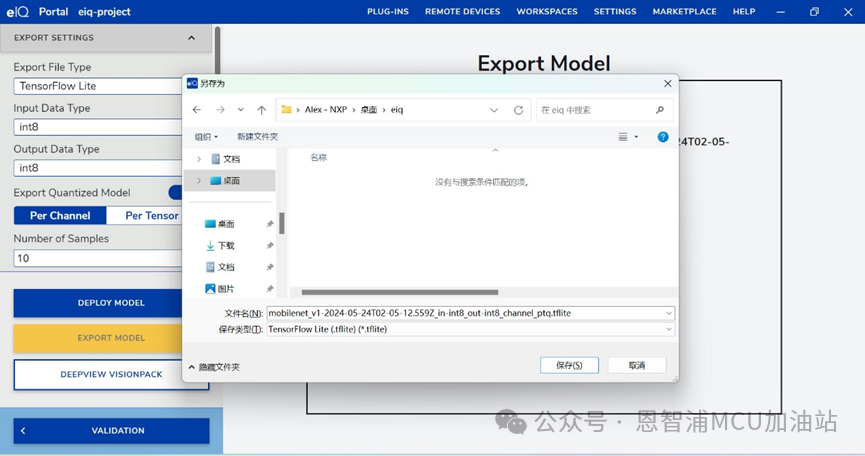The height and width of the screenshot is (456, 865).
Task: Unpin 桌面 using its pin icon
Action: tap(270, 224)
